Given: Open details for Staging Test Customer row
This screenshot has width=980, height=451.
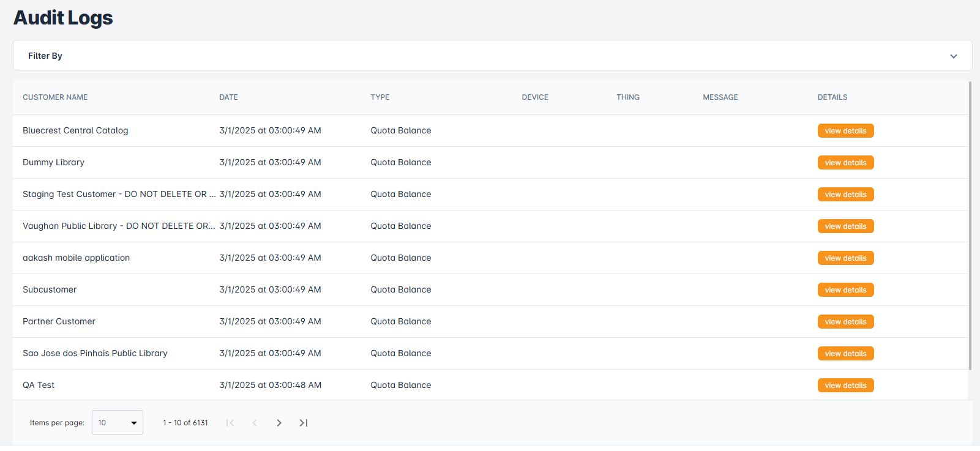Looking at the screenshot, I should [x=845, y=195].
